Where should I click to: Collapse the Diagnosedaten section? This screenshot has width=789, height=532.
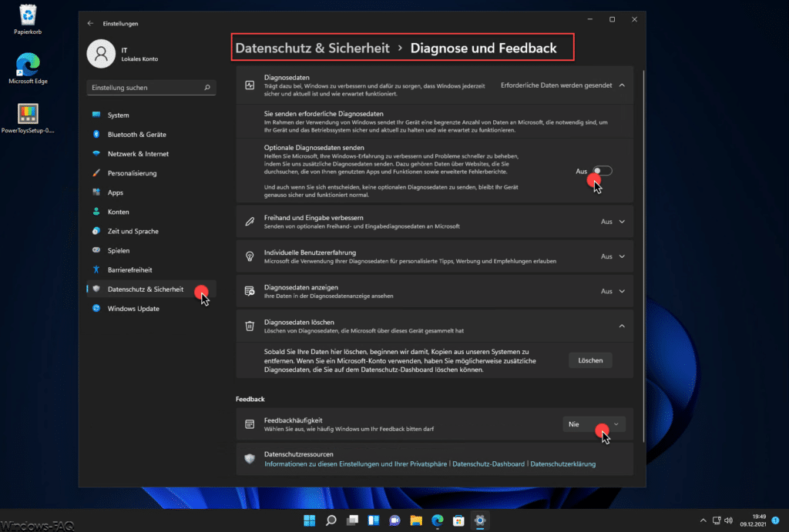coord(622,85)
